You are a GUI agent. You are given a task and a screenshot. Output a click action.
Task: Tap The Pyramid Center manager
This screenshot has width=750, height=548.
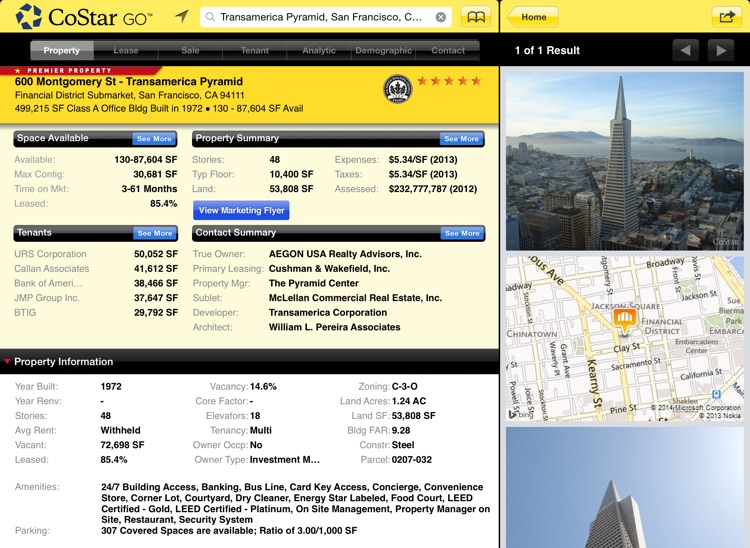click(313, 284)
